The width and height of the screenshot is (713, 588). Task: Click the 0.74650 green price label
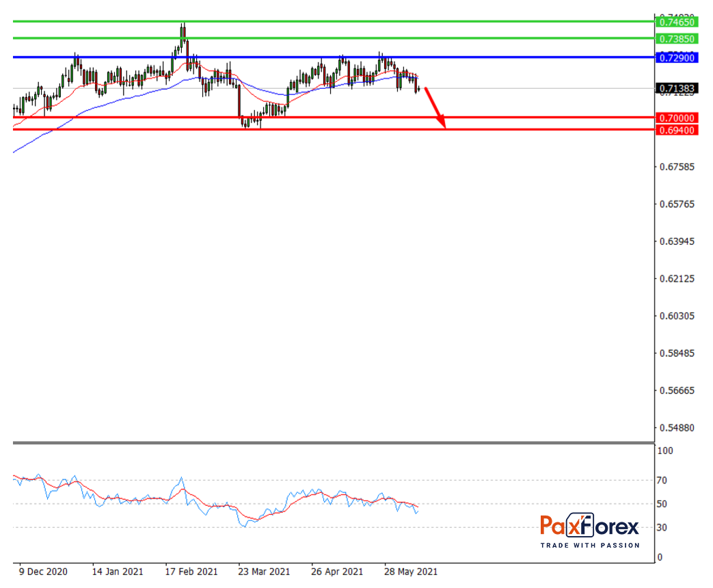[677, 22]
